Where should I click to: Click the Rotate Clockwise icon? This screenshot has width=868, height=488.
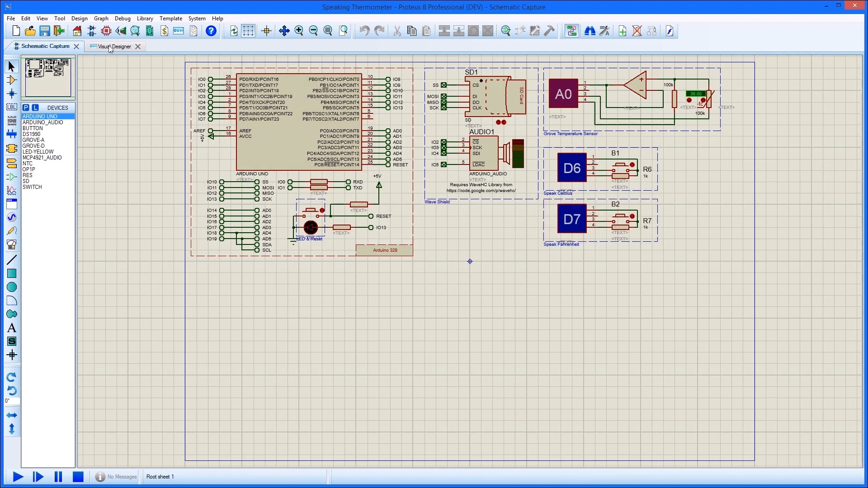tap(12, 376)
